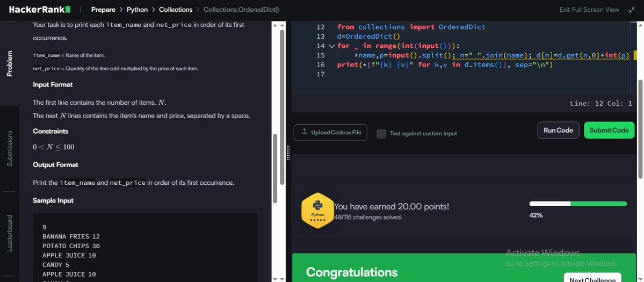This screenshot has height=282, width=644.
Task: Click 48/115 challenges solved text
Action: point(368,217)
